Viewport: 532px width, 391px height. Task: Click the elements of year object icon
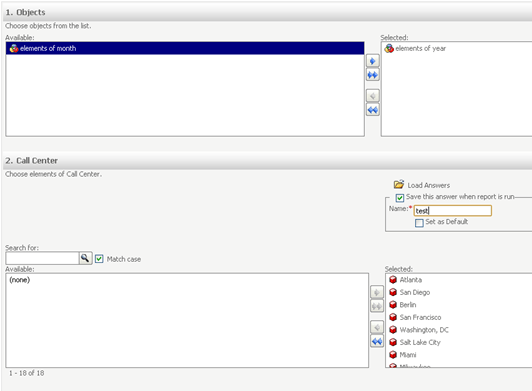click(389, 48)
